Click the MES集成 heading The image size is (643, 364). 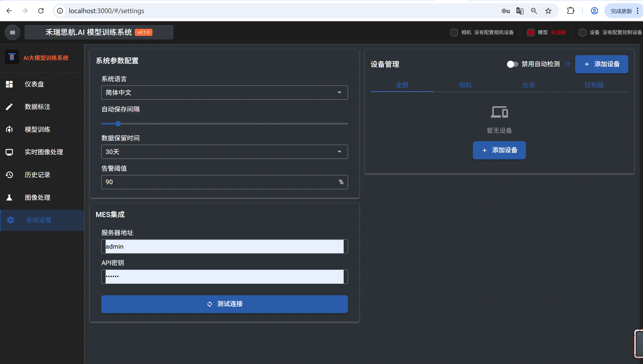(x=110, y=215)
